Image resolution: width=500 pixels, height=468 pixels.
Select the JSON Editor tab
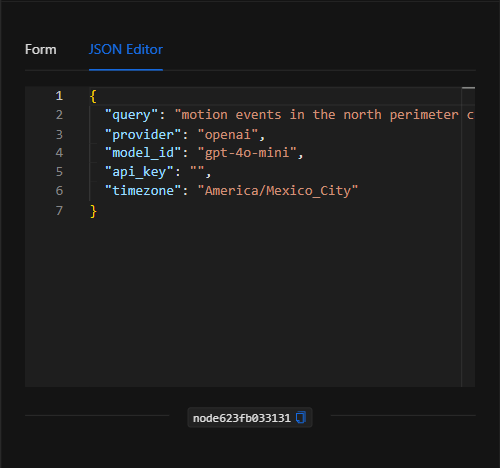126,50
